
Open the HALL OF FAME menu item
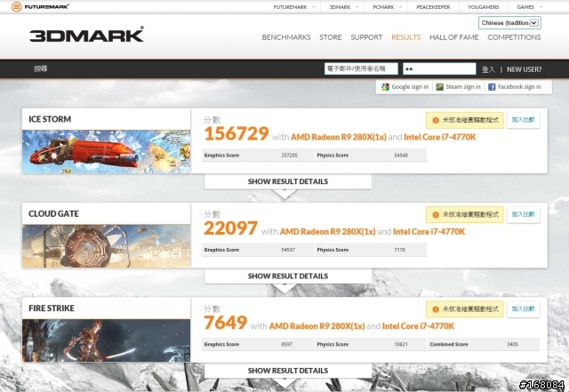(x=454, y=37)
